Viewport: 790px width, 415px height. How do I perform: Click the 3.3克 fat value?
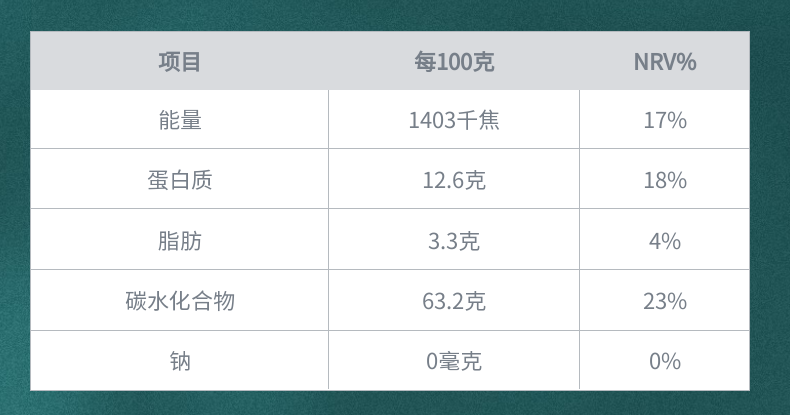click(454, 240)
